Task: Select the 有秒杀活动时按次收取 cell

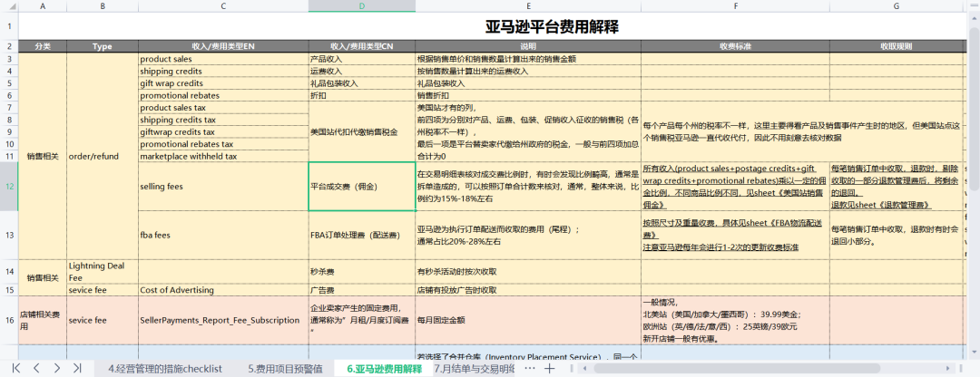Action: click(528, 272)
